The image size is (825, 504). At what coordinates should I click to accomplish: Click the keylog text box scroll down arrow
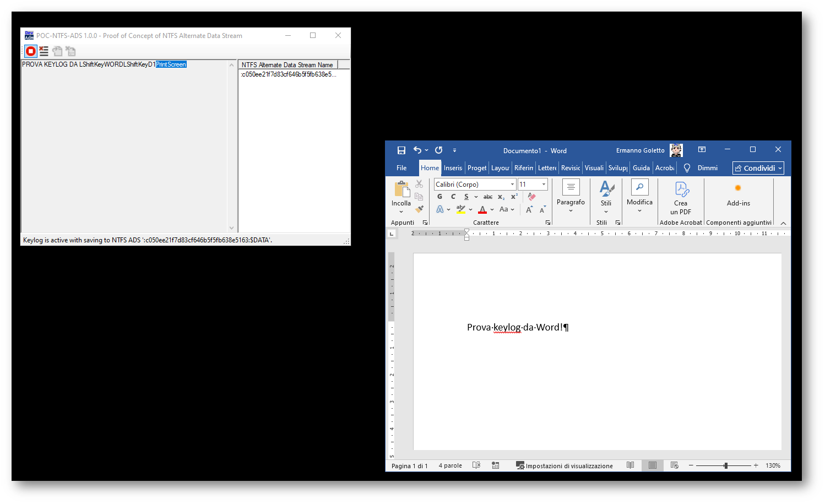coord(231,228)
